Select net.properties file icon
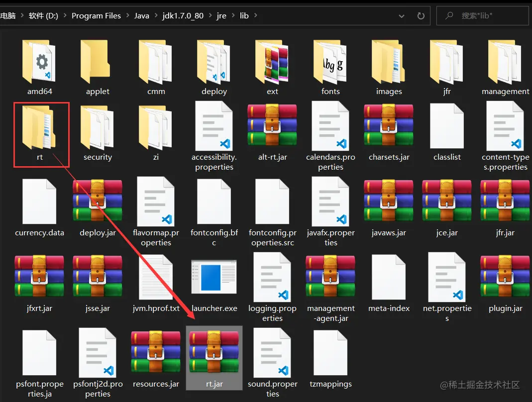 (447, 277)
